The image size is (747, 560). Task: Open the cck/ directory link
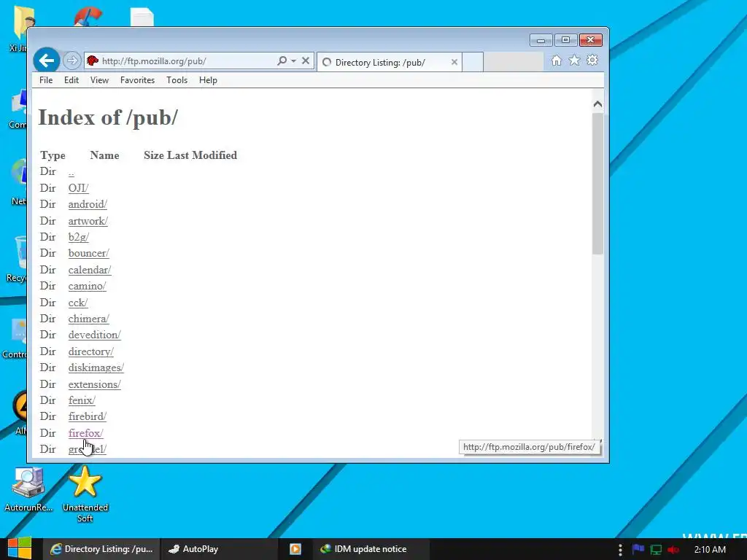tap(78, 303)
